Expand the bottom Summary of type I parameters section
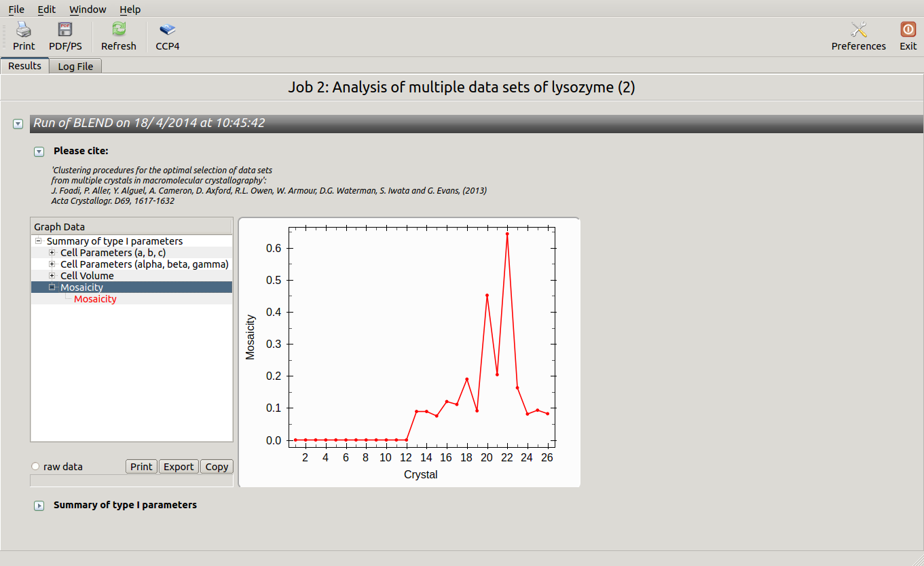924x566 pixels. click(x=39, y=506)
